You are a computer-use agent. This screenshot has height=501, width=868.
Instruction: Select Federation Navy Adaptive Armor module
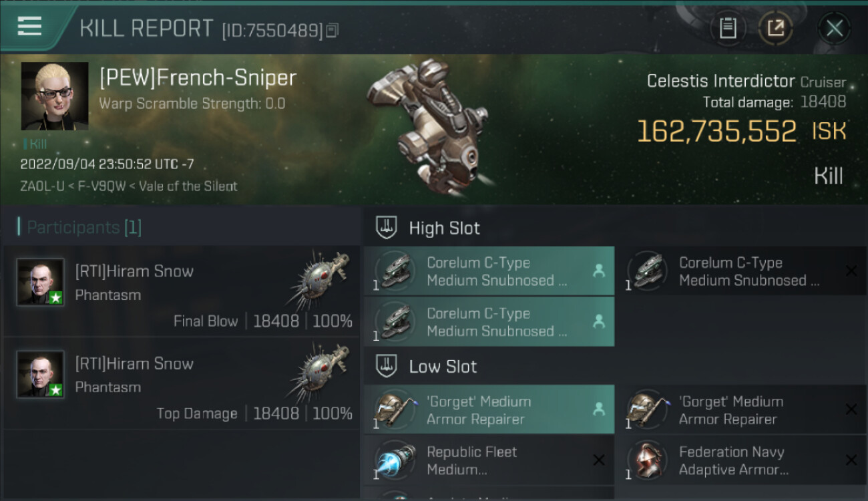(741, 461)
